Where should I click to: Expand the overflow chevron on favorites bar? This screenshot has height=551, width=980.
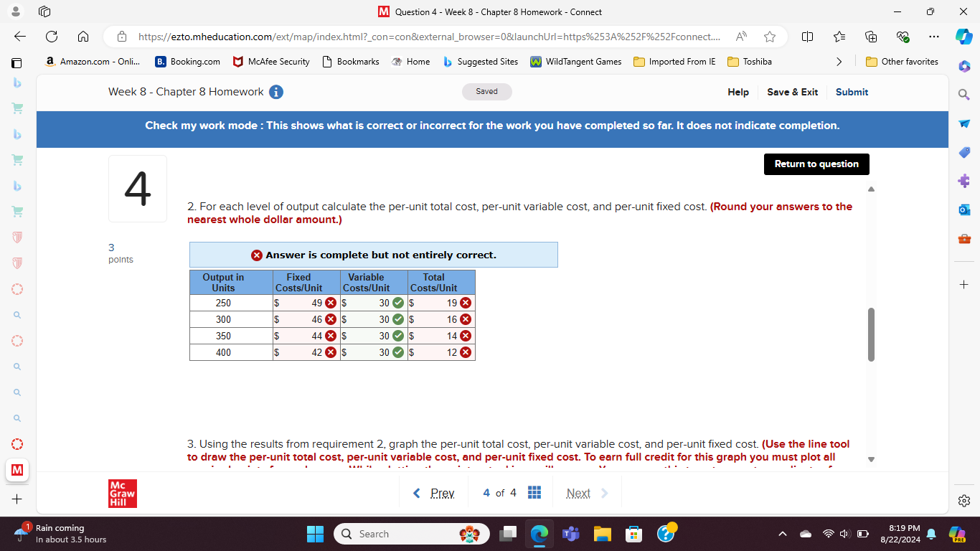point(839,62)
